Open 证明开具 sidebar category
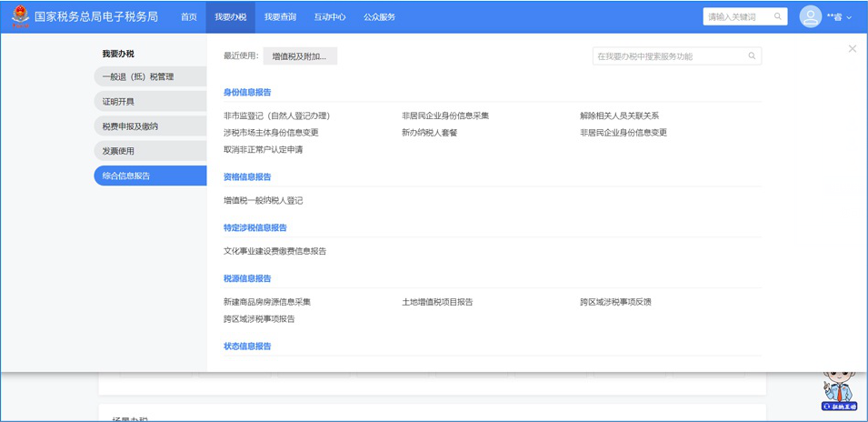 [x=150, y=102]
